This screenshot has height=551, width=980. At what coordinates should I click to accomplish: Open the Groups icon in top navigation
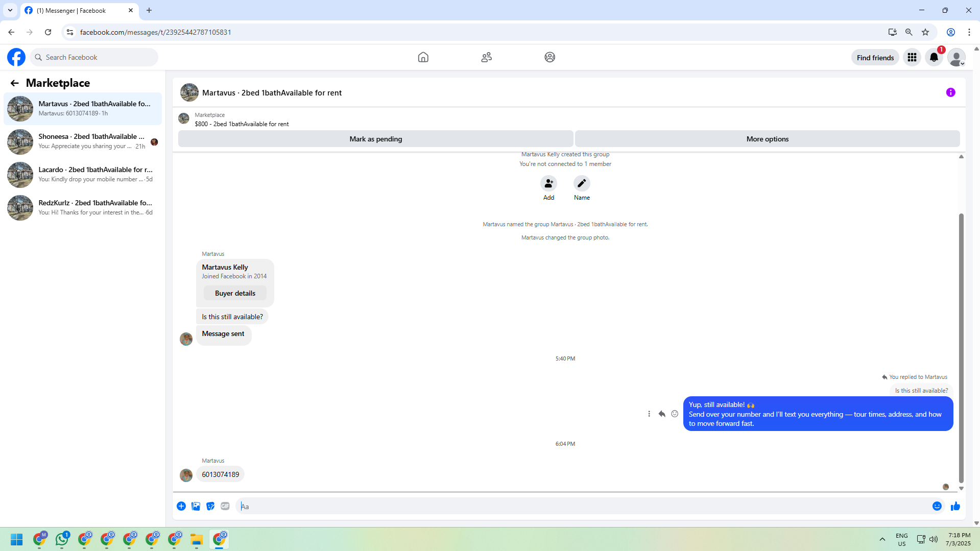click(x=549, y=57)
